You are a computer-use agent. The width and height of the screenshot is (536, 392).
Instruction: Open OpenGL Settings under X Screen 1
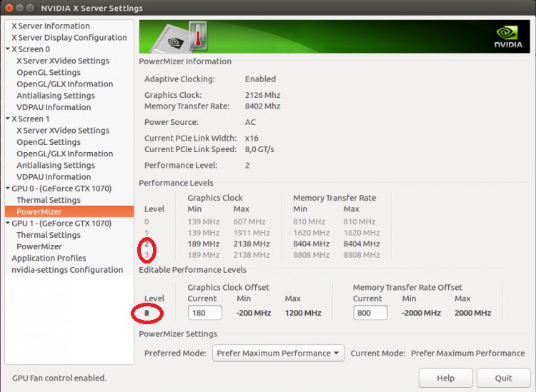tap(49, 142)
